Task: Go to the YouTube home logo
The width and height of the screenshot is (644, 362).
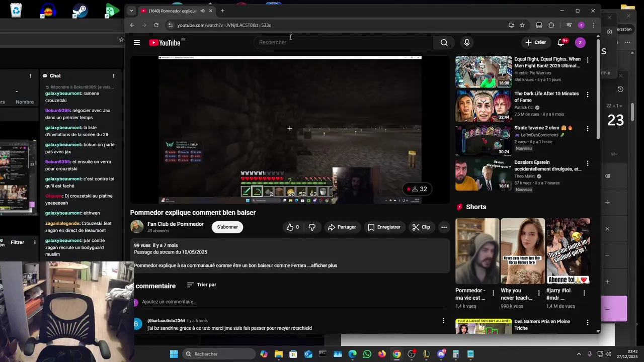Action: [165, 43]
